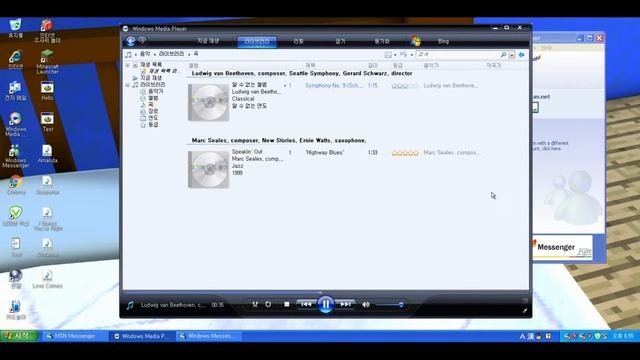Screen dimensions: 640x360
Task: Open the layout options dropdown
Action: (390, 55)
